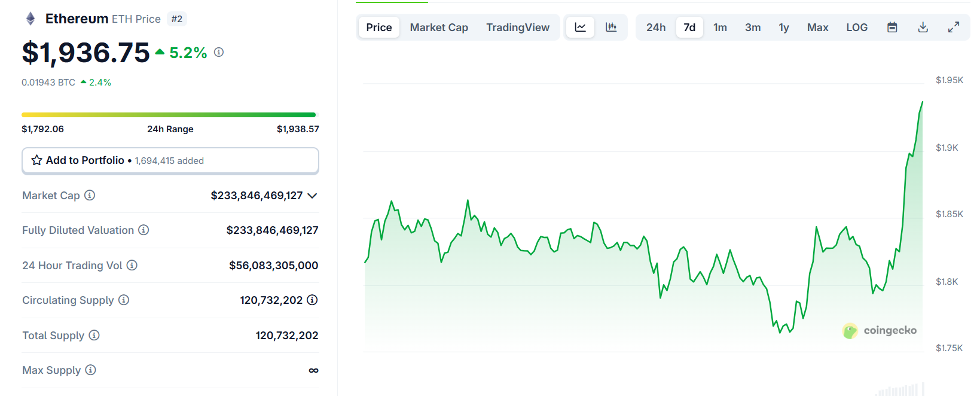
Task: Open 24 Hour Trading Vol info icon
Action: pyautogui.click(x=132, y=265)
